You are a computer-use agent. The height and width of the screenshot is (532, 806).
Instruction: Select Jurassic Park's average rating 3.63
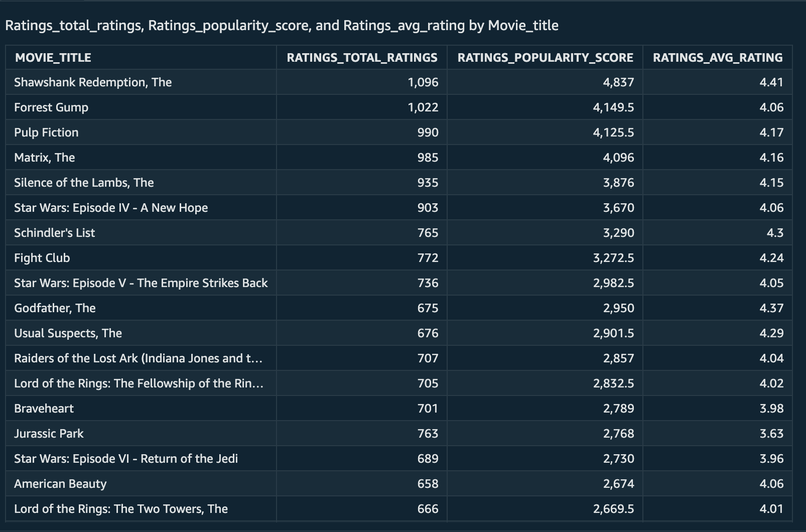[x=771, y=434]
